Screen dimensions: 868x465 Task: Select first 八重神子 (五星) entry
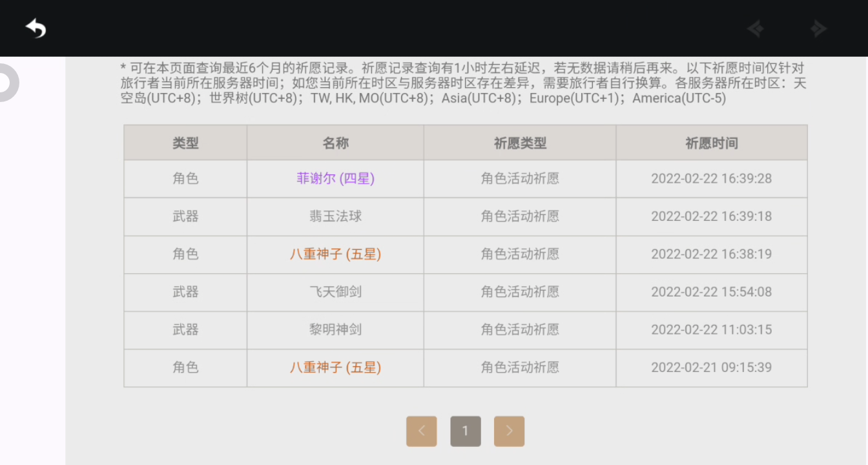click(335, 254)
